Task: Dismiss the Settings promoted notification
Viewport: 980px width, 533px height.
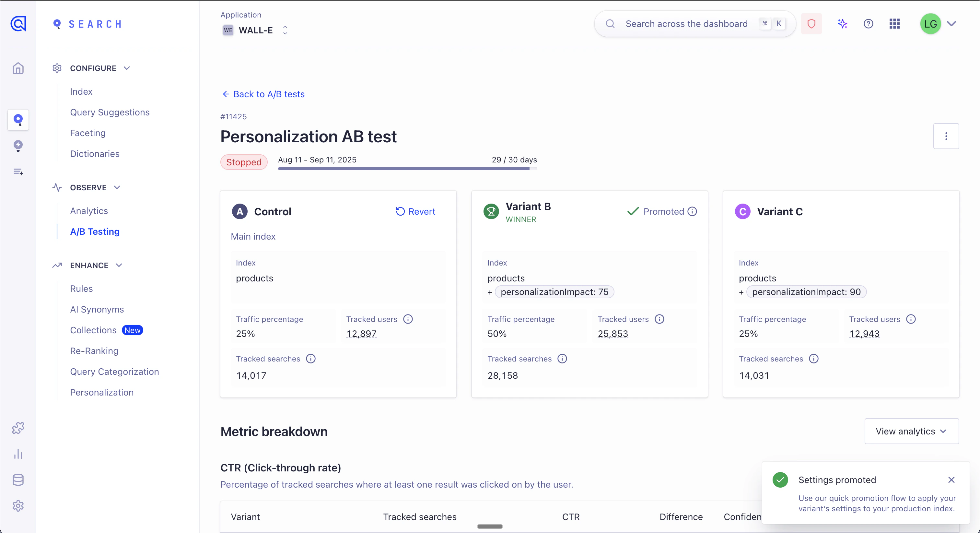Action: pyautogui.click(x=952, y=480)
